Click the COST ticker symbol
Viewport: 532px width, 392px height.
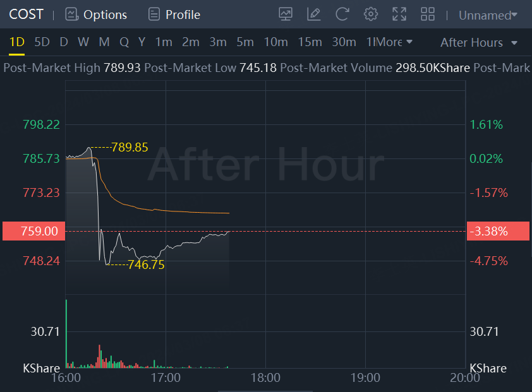[26, 14]
